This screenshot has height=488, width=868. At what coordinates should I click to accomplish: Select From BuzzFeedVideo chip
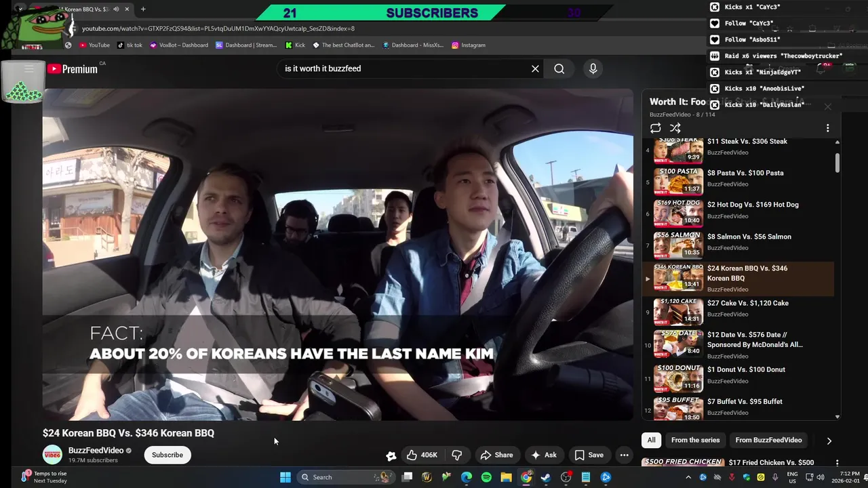click(768, 440)
